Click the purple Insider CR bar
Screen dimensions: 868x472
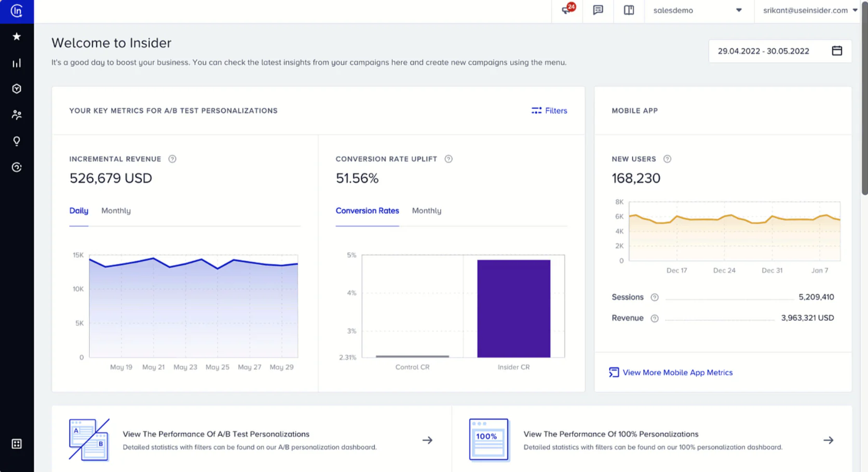coord(513,309)
